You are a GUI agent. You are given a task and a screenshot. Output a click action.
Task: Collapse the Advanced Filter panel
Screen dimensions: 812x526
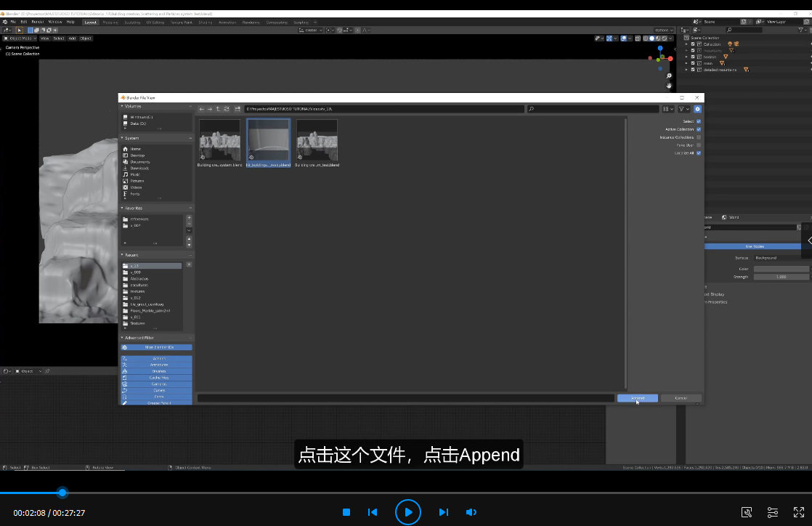coord(122,338)
